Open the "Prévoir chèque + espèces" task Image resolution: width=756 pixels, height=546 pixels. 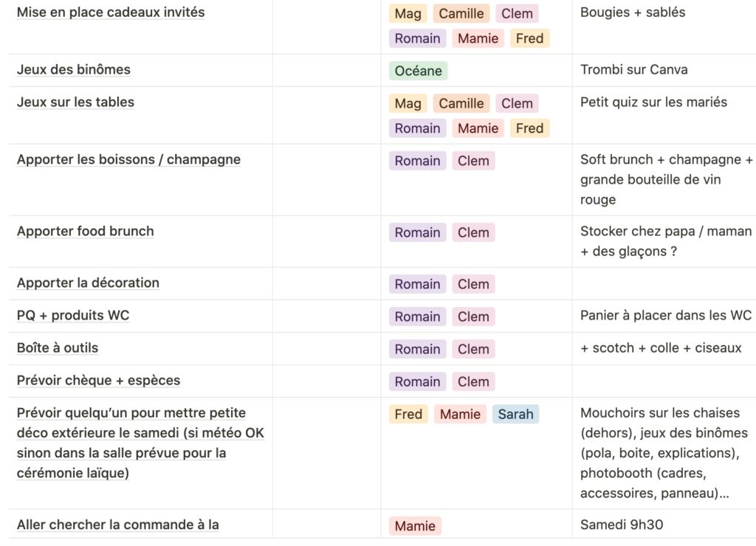click(98, 381)
